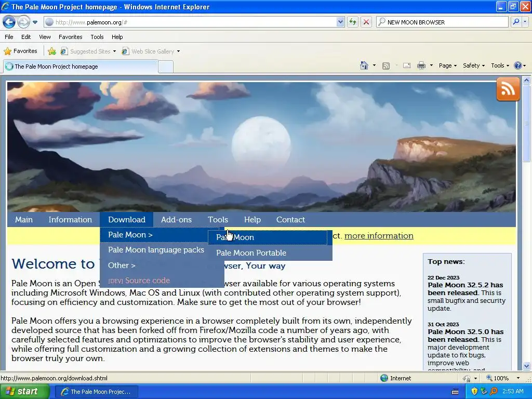Open the search provider dropdown arrow
Screen dimensions: 532x399
click(x=525, y=22)
